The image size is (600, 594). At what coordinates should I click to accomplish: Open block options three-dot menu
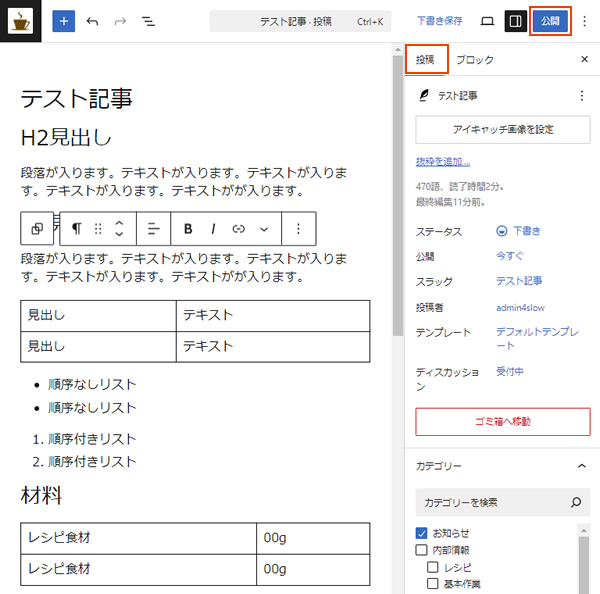298,229
